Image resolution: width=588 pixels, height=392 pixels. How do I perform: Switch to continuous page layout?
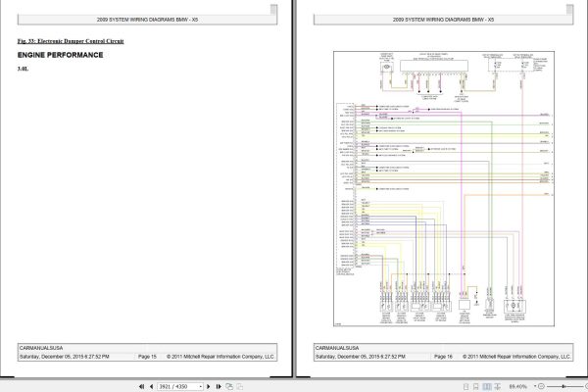476,386
